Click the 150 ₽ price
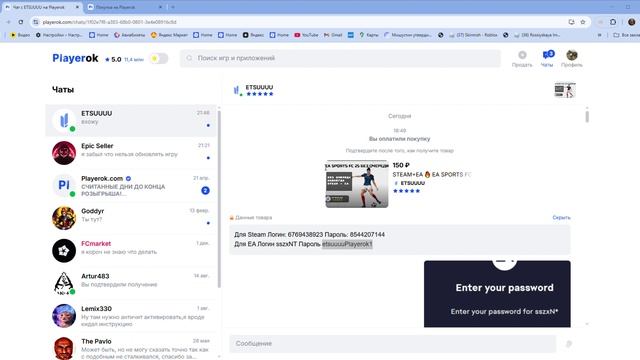The height and width of the screenshot is (360, 640). [x=401, y=165]
